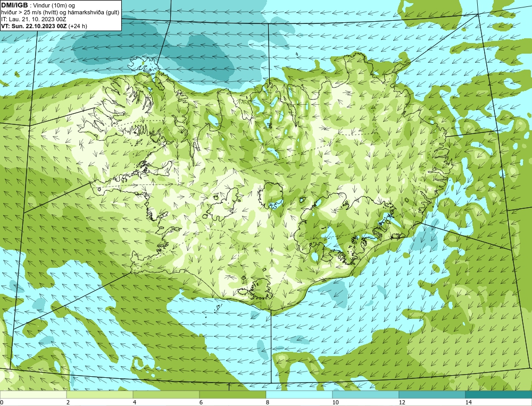Image resolution: width=532 pixels, height=406 pixels.
Task: Click the 2–4 m/s light green legend swatch
Action: tap(100, 394)
